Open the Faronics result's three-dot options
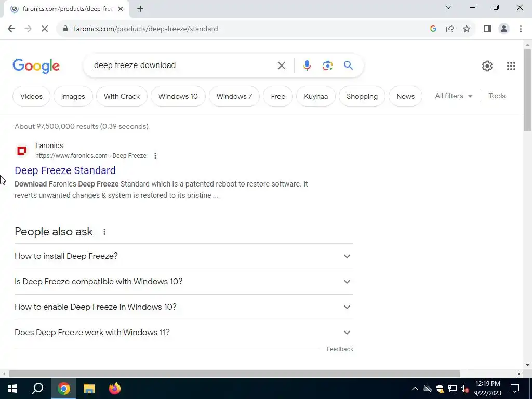Viewport: 532px width, 399px height. (155, 156)
